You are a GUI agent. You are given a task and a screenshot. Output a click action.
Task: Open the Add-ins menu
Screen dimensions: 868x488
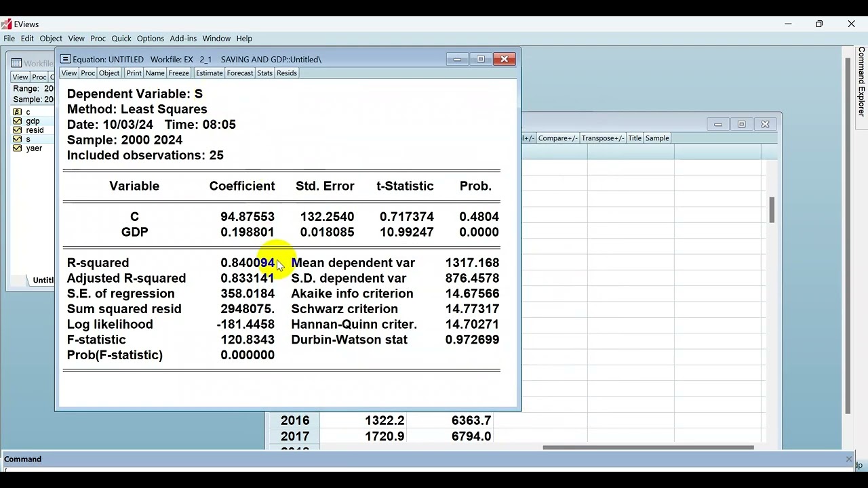[183, 39]
